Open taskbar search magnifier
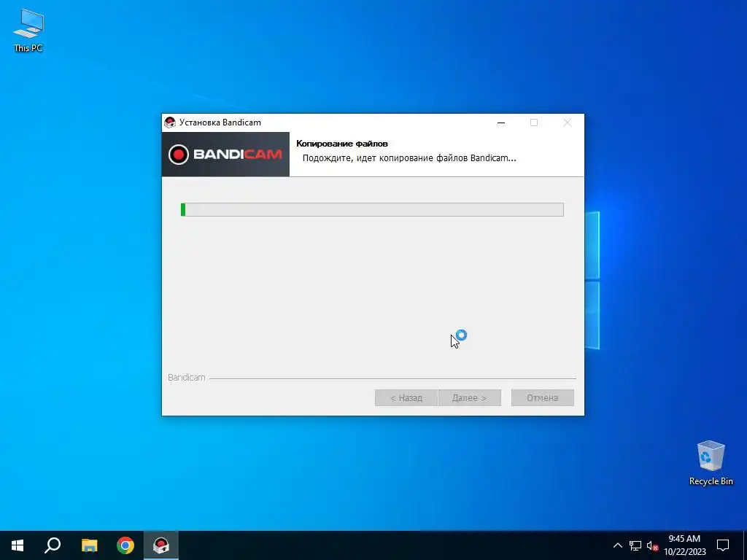The image size is (747, 560). point(53,545)
